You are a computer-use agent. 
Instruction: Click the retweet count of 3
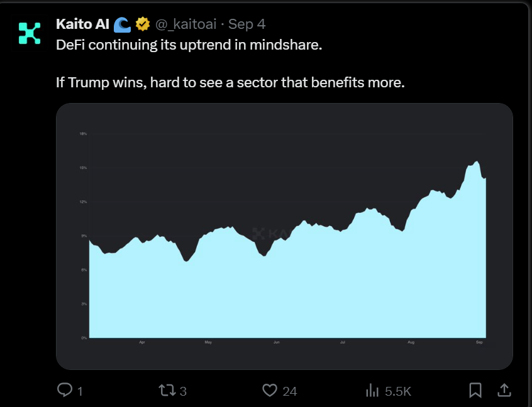(183, 391)
